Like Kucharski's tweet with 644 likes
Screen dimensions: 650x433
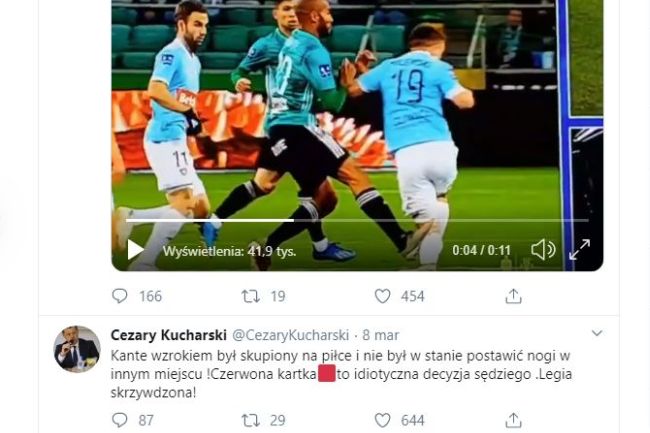pyautogui.click(x=382, y=420)
